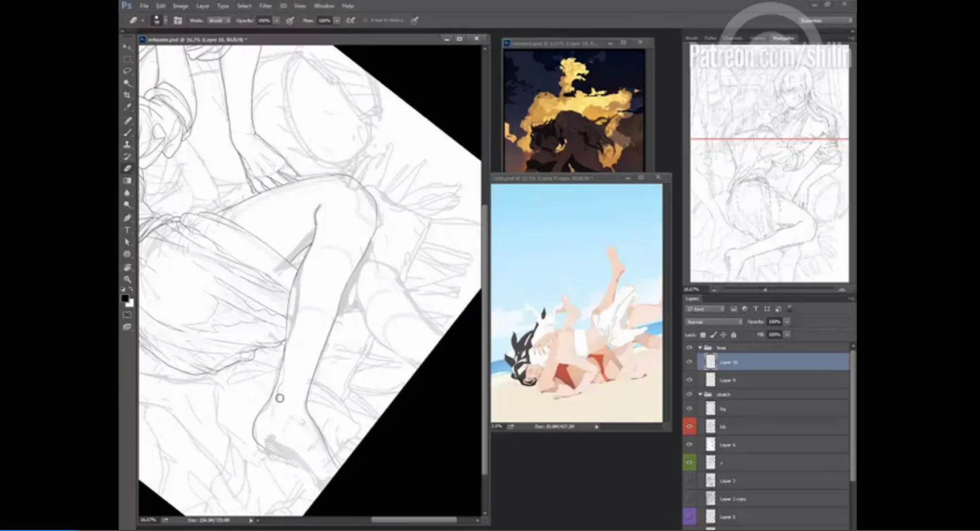Enable pressure for opacity button

tap(290, 21)
